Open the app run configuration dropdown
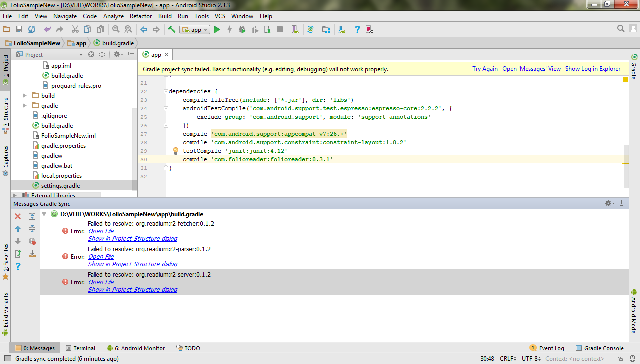This screenshot has height=364, width=640. (194, 29)
